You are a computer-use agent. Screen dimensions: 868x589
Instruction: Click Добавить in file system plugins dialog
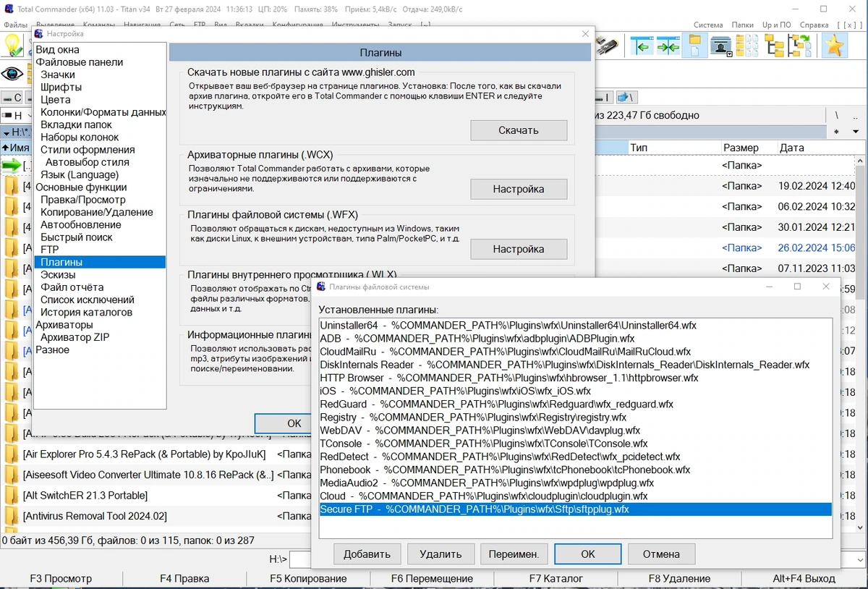click(367, 554)
